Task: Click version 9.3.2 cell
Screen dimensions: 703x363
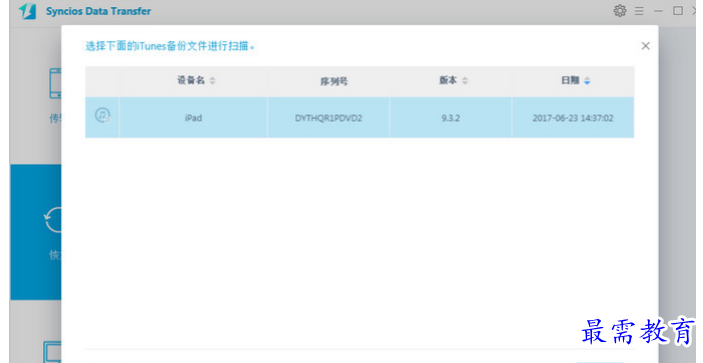Action: (x=451, y=118)
